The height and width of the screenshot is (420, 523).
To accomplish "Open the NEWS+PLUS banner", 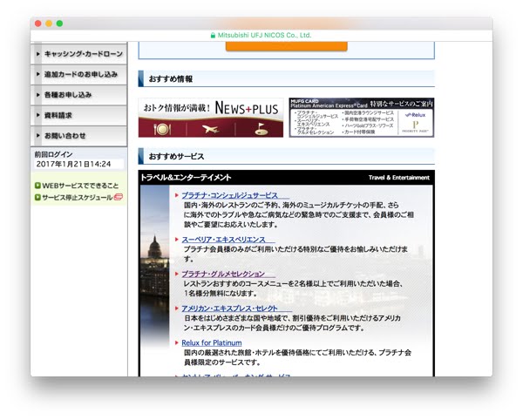I will pyautogui.click(x=211, y=118).
